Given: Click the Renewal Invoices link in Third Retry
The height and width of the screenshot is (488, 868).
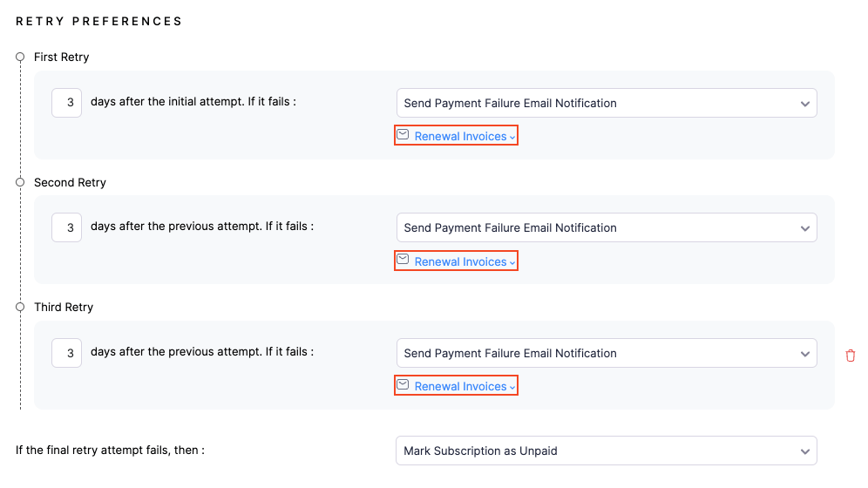Looking at the screenshot, I should [460, 386].
